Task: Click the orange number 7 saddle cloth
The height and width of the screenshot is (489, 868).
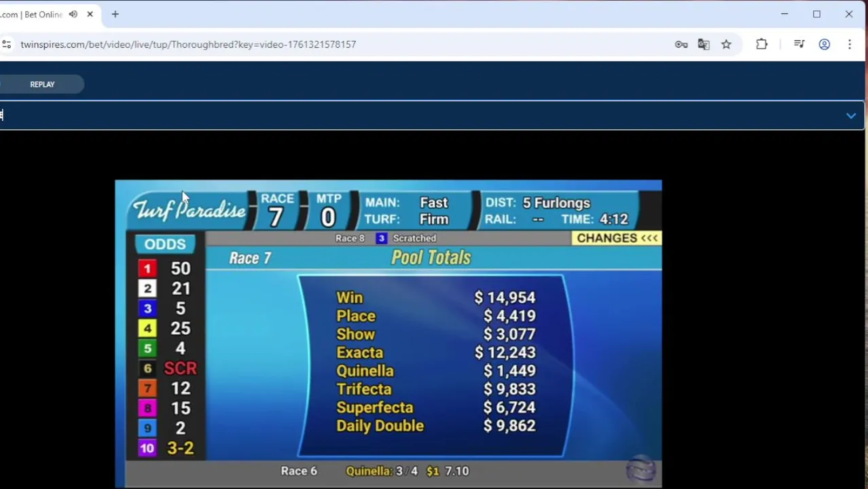Action: coord(147,388)
